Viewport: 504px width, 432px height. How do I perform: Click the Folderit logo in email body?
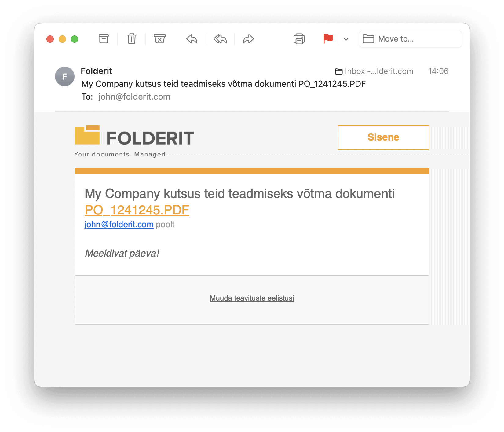click(134, 141)
